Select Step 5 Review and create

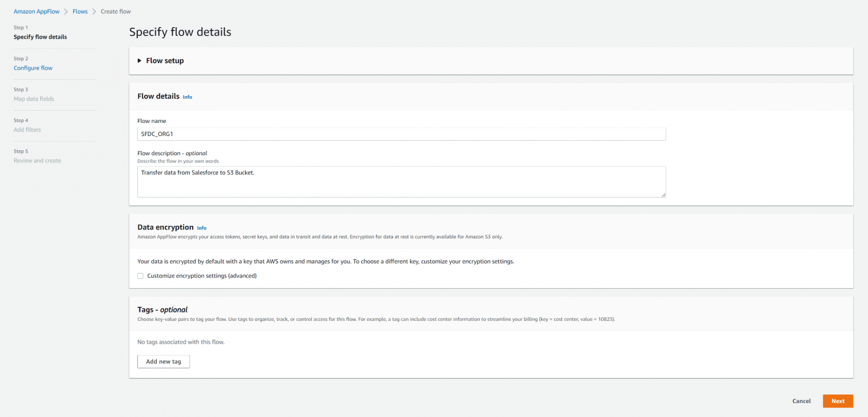tap(37, 160)
